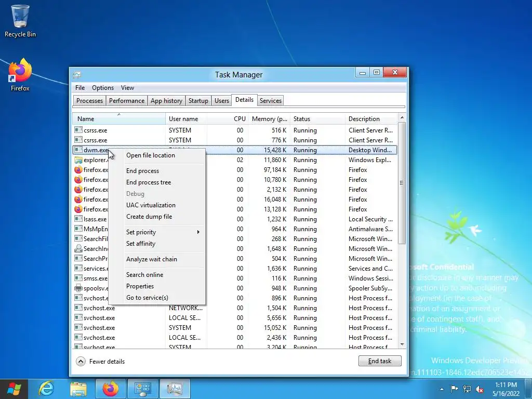Click the Start button on the taskbar
The width and height of the screenshot is (532, 399).
pyautogui.click(x=14, y=389)
